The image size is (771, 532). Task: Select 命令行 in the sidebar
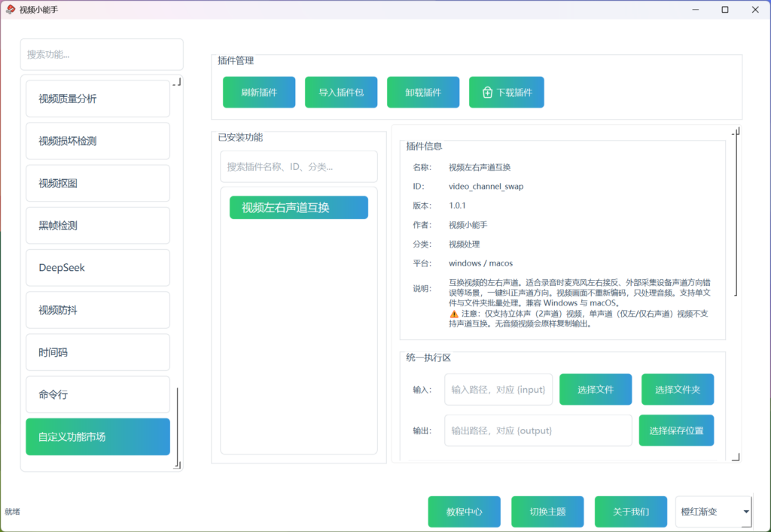coord(98,394)
